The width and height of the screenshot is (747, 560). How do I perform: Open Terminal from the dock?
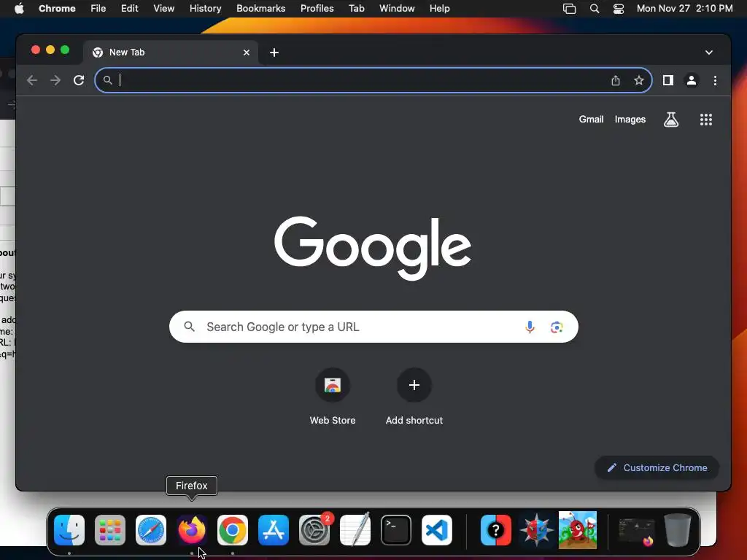396,530
